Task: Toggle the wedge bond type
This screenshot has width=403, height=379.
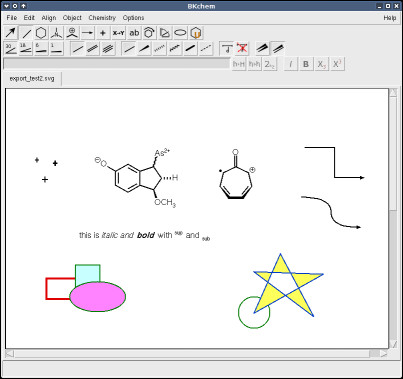Action: coord(144,49)
